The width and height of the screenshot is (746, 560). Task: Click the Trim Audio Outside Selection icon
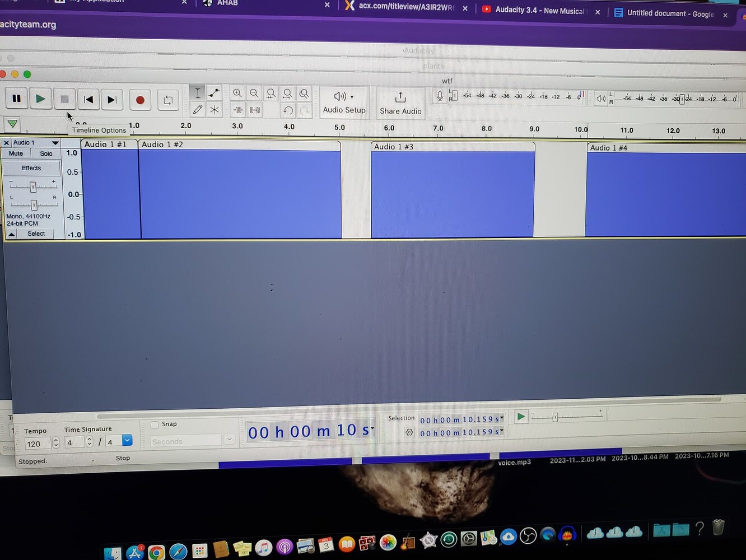pyautogui.click(x=237, y=110)
